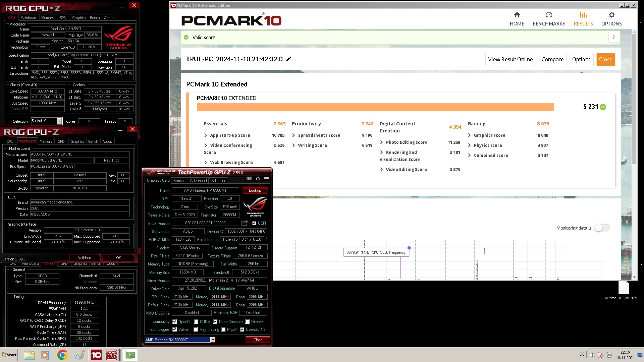Open Graphics tab in Mainboard CPU-Z window
The image size is (644, 362).
pos(77,141)
